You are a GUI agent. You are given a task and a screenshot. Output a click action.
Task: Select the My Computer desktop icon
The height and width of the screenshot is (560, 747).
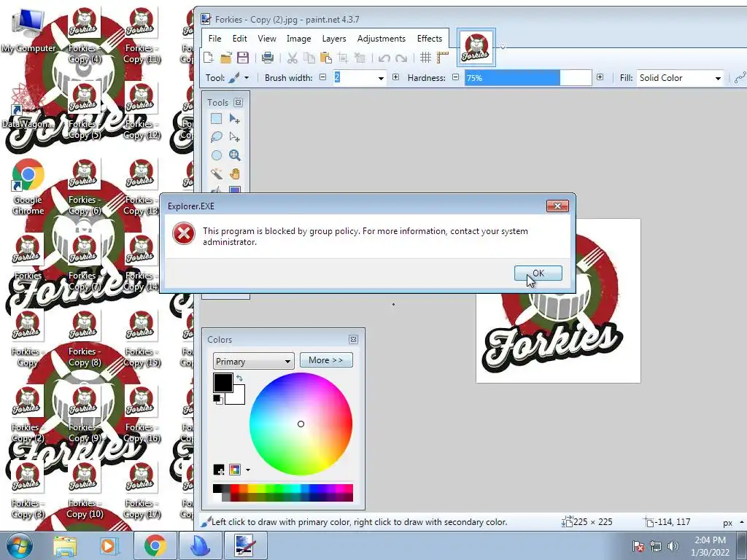pos(28,31)
